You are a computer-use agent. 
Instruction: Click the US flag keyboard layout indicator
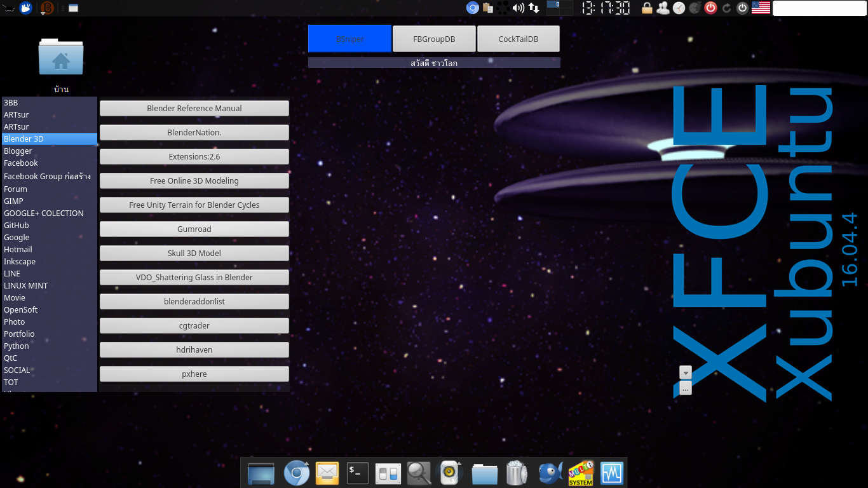click(x=761, y=8)
